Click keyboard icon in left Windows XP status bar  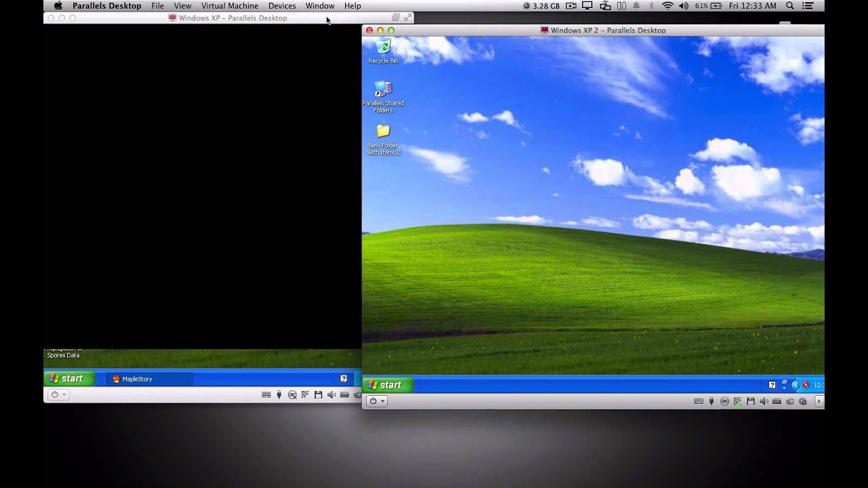coord(266,394)
